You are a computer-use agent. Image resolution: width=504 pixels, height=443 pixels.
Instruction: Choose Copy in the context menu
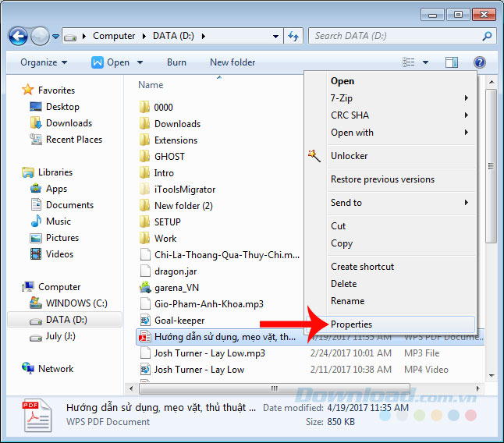[342, 243]
